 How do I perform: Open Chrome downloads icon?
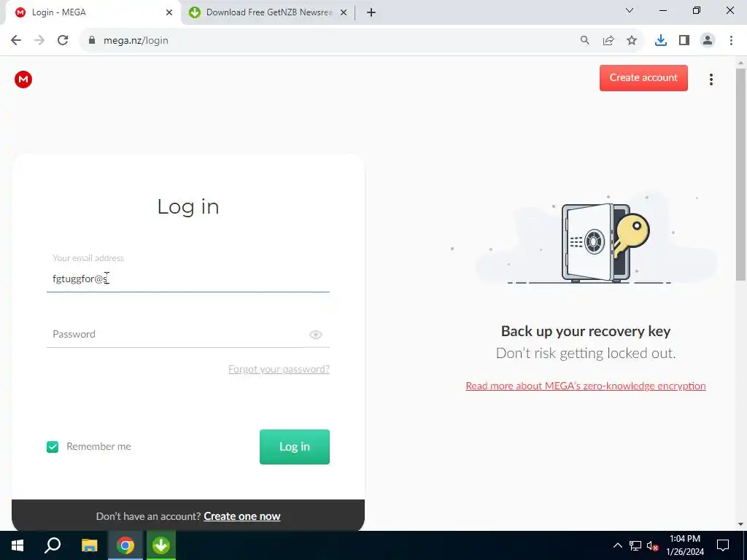click(x=661, y=41)
